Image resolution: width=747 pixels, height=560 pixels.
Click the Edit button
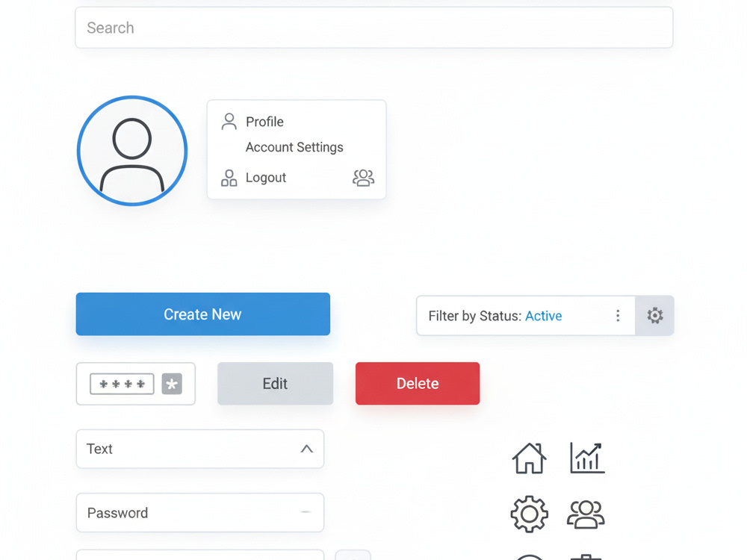[276, 384]
